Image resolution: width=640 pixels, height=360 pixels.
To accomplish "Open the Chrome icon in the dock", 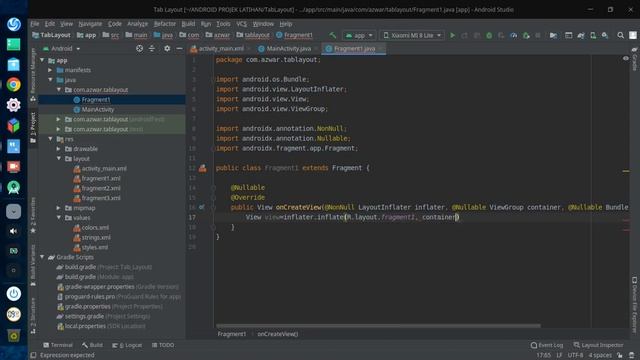I will click(13, 84).
